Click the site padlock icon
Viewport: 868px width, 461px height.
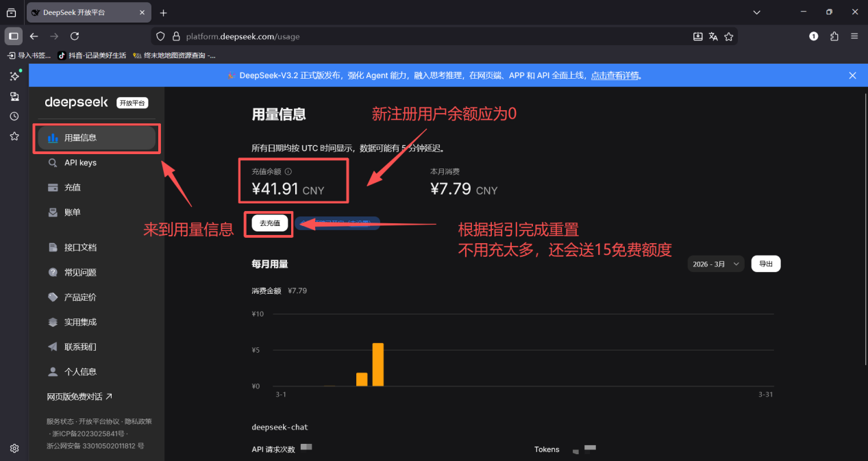[x=176, y=36]
